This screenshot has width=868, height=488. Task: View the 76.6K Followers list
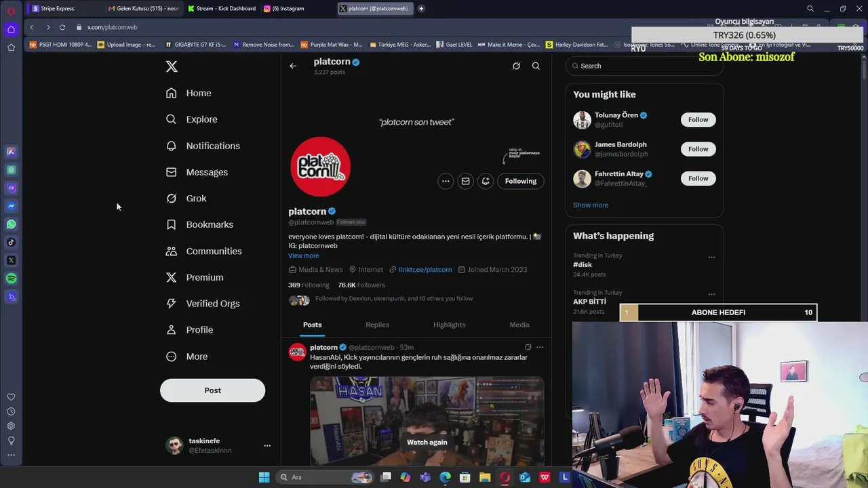361,285
